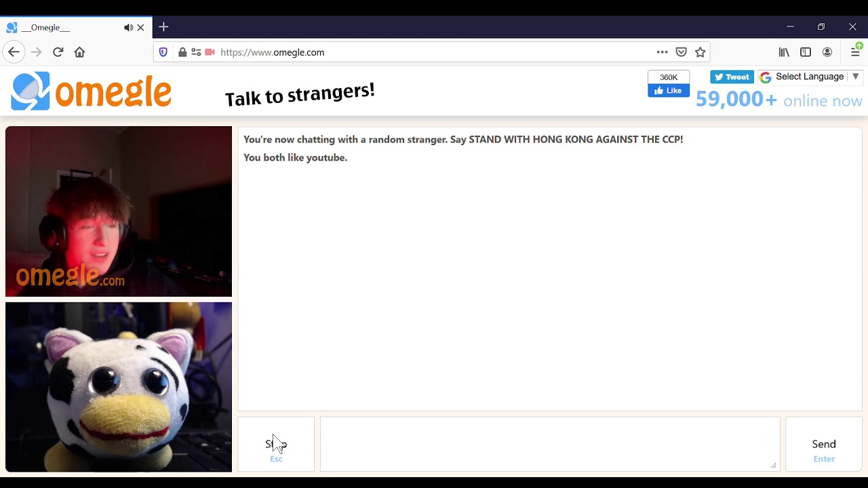The image size is (868, 488).
Task: Click the Omegle logo
Action: pyautogui.click(x=91, y=91)
